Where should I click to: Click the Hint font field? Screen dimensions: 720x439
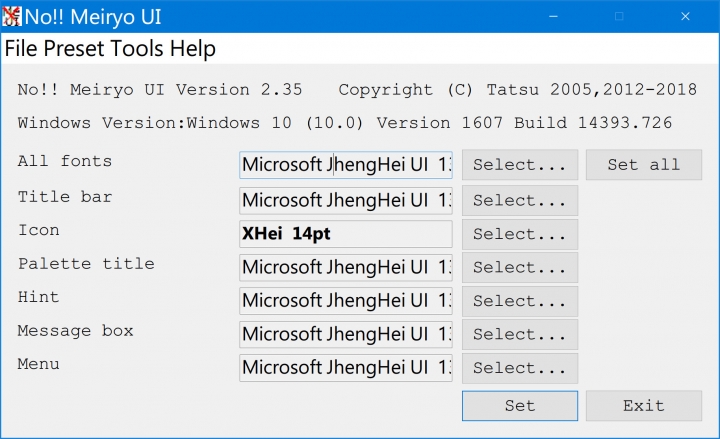(346, 301)
